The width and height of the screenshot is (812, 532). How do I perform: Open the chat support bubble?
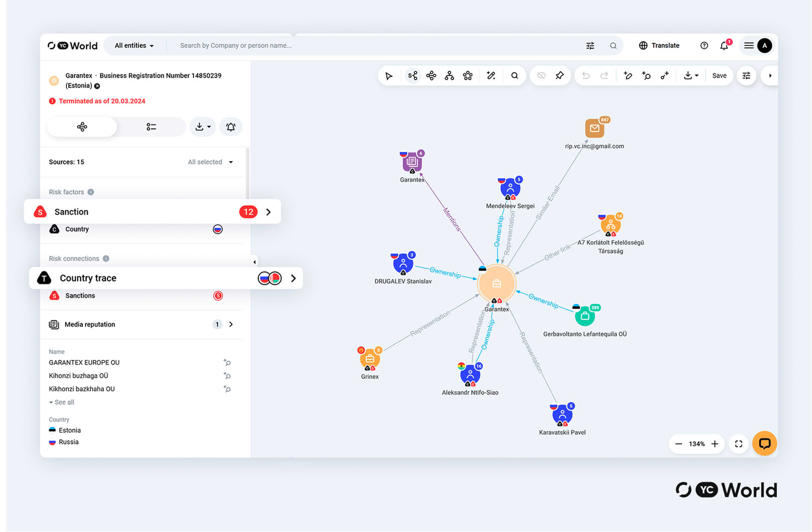[x=764, y=443]
